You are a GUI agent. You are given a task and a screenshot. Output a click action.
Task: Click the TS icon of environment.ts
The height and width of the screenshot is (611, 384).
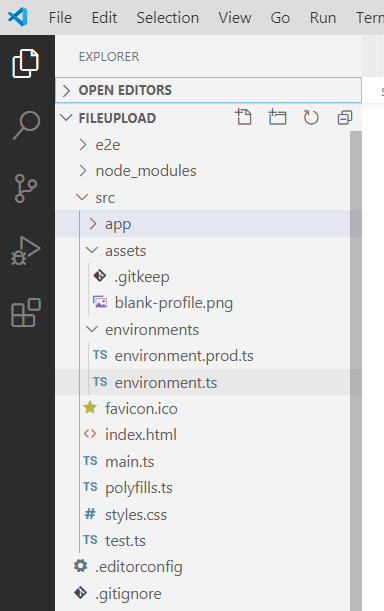pyautogui.click(x=100, y=382)
